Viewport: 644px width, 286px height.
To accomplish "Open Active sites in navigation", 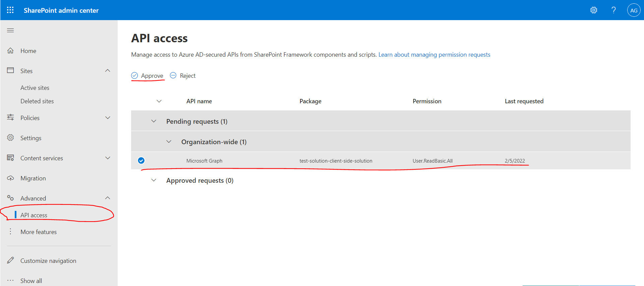I will 35,88.
